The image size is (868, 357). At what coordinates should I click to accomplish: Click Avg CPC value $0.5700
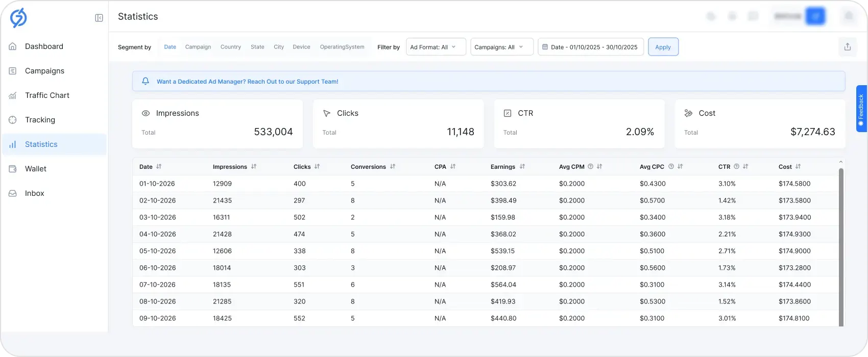click(653, 200)
